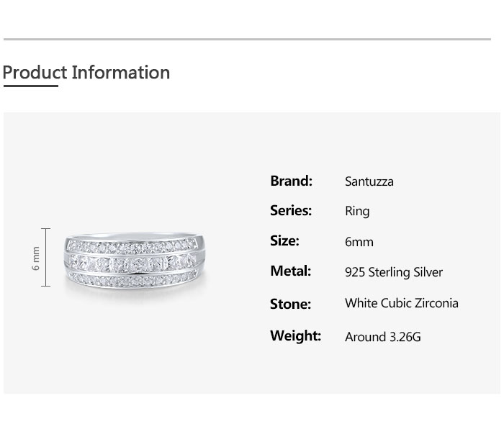Click the 6 mm dimension marker
The width and height of the screenshot is (504, 437).
pos(35,258)
